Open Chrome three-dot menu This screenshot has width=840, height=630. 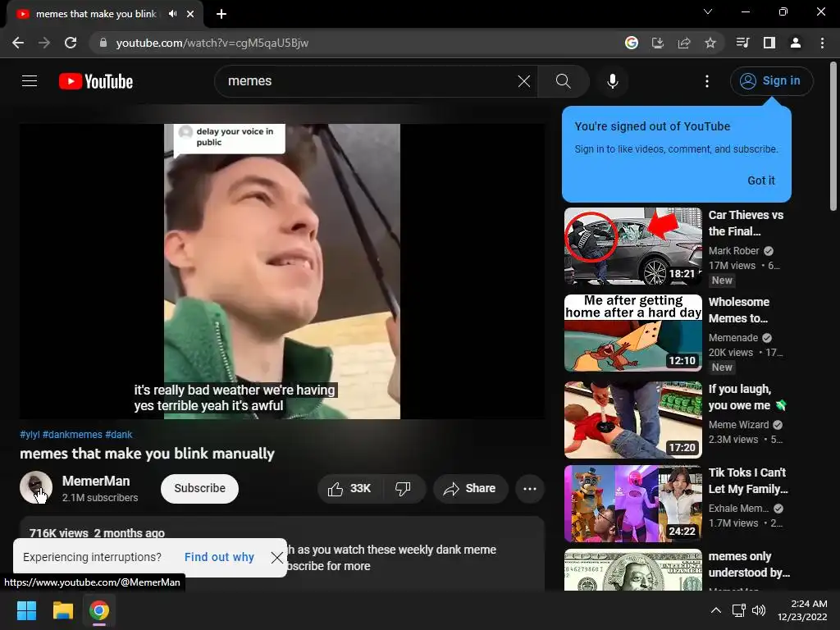[822, 43]
